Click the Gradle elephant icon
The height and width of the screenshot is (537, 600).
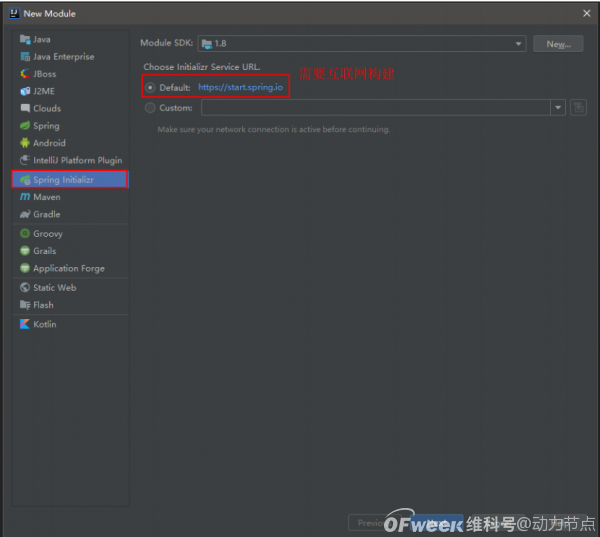point(25,214)
